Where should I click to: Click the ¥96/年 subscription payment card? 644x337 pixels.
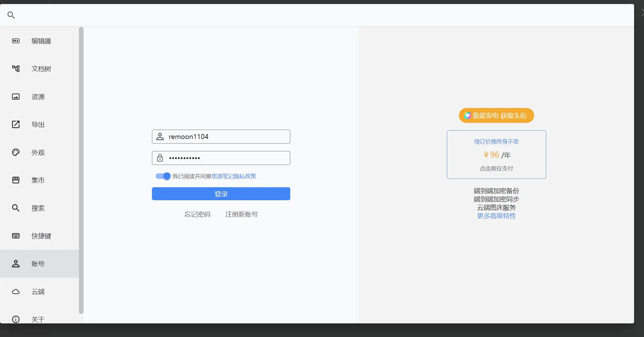(496, 154)
